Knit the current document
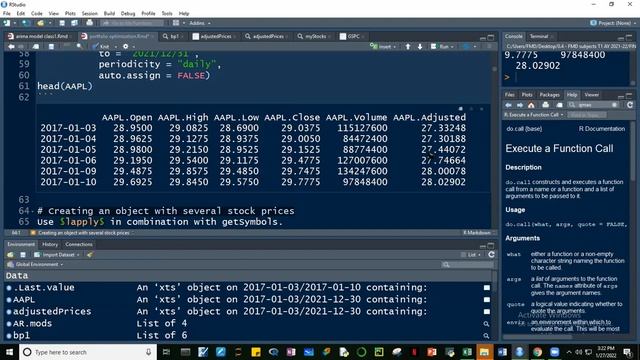The image size is (640, 360). coord(101,47)
